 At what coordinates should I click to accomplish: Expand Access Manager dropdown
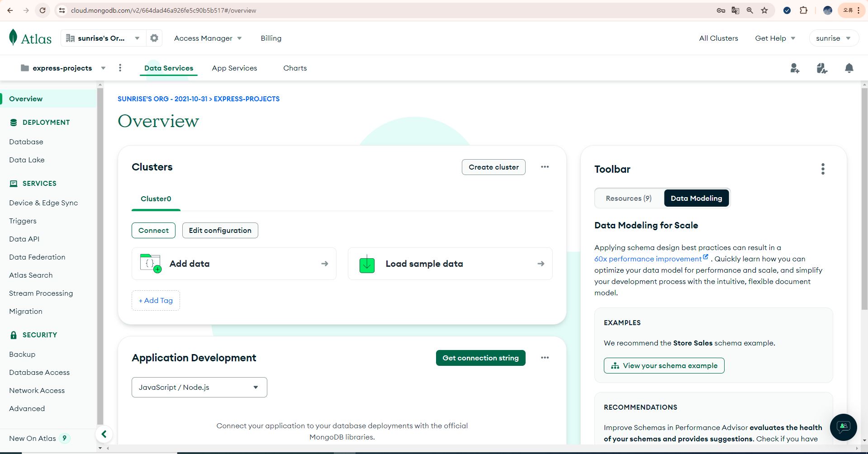208,38
